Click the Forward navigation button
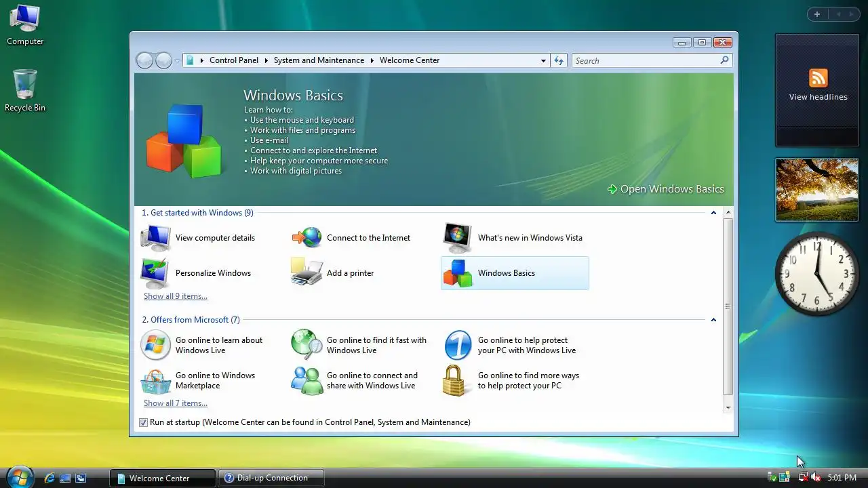 click(163, 60)
